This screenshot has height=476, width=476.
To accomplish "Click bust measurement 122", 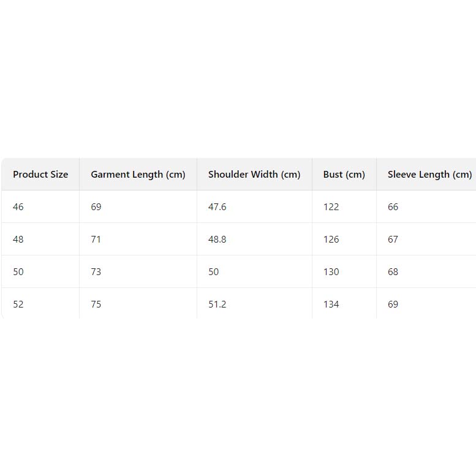I will (331, 207).
